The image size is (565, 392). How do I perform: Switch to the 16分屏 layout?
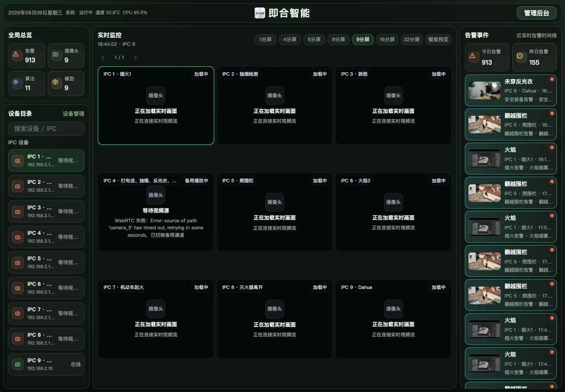pos(387,40)
